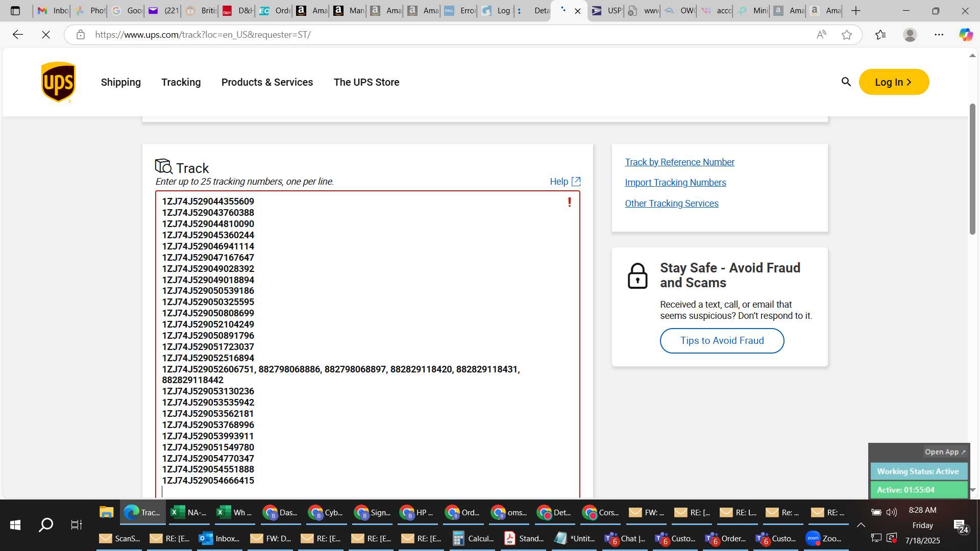
Task: Switch to the D&H browser tab
Action: tap(237, 11)
